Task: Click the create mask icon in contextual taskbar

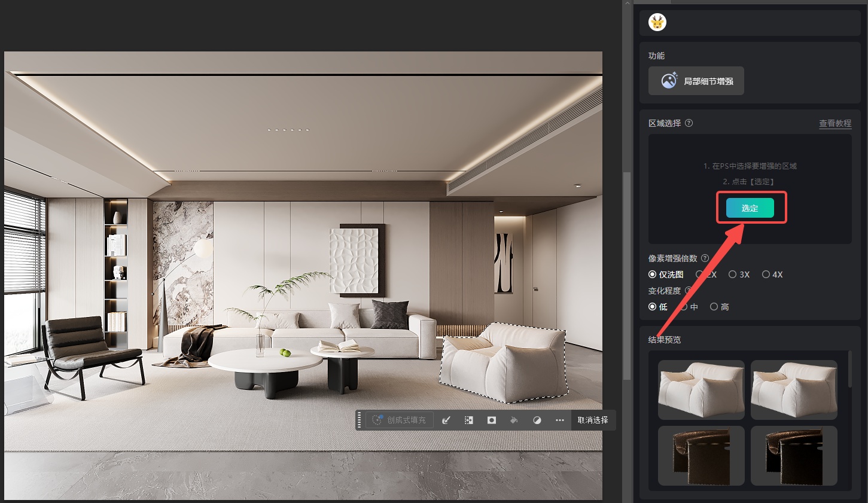Action: point(492,420)
